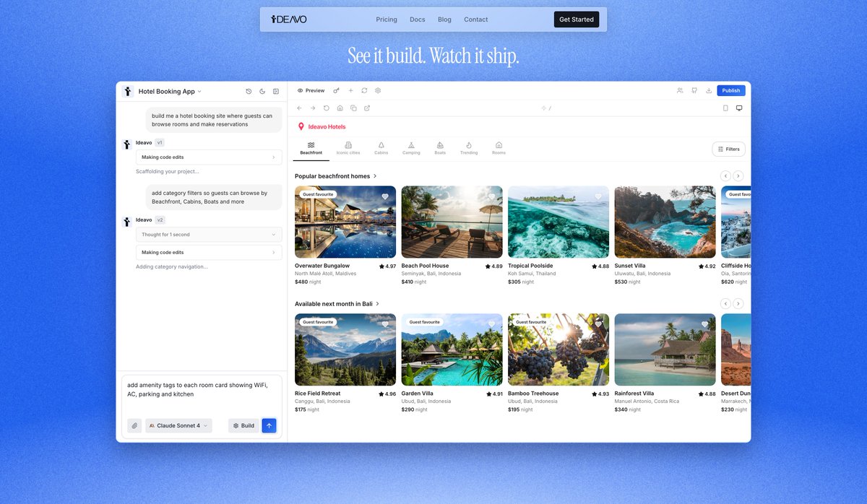
Task: Select the Boats category tab
Action: coord(440,148)
